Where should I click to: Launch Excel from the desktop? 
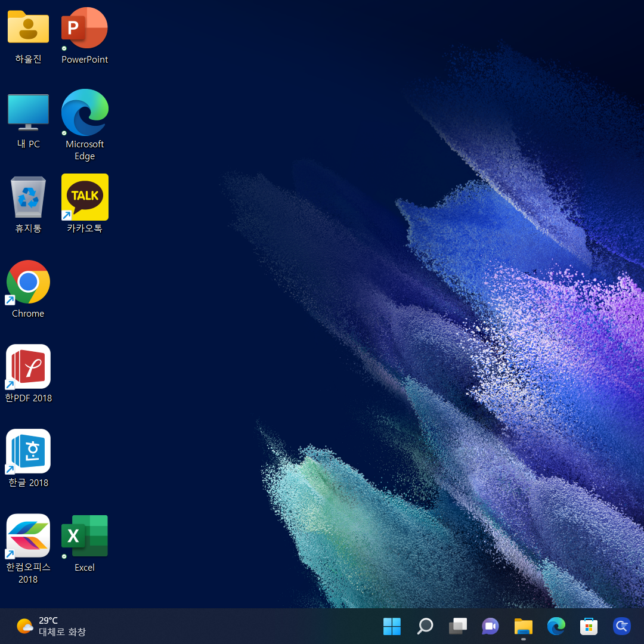click(85, 535)
